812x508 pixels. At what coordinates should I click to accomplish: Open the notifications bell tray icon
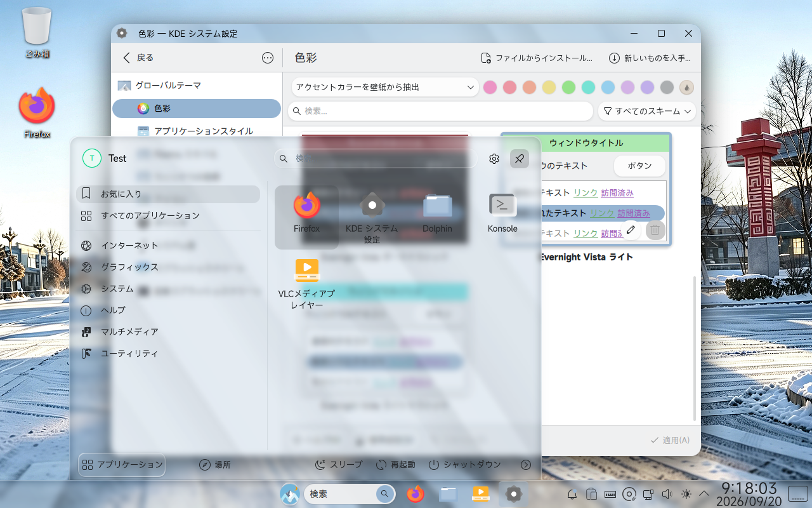click(x=572, y=494)
